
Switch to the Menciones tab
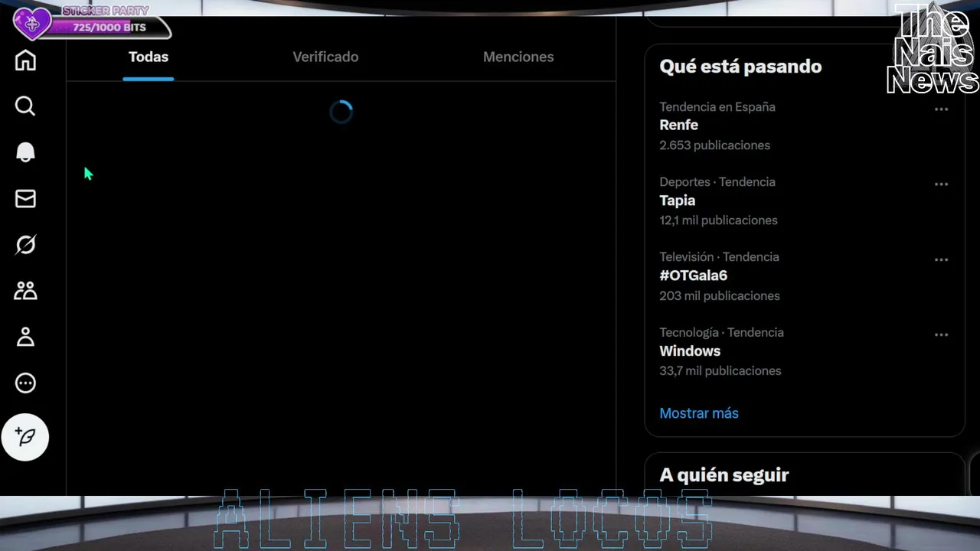point(518,57)
